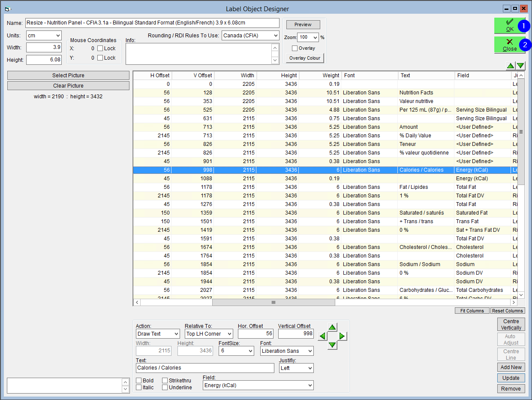This screenshot has height=400, width=532.
Task: Select the Valeur nutritive row
Action: point(325,101)
